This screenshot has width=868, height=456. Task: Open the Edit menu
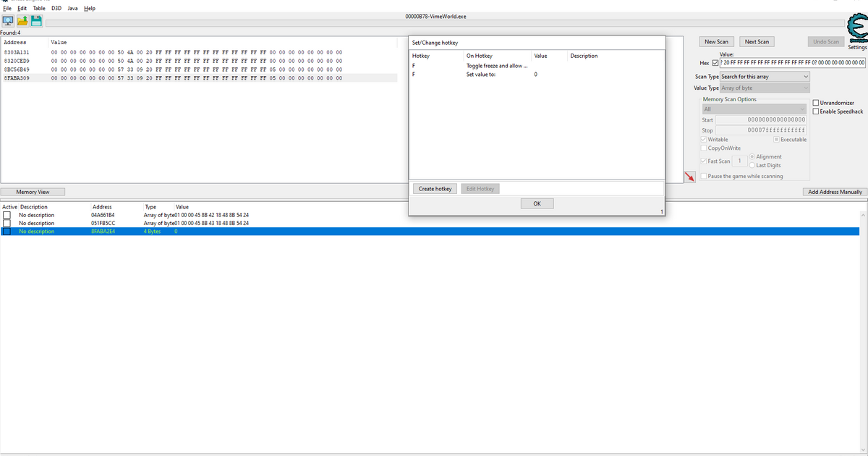tap(22, 8)
